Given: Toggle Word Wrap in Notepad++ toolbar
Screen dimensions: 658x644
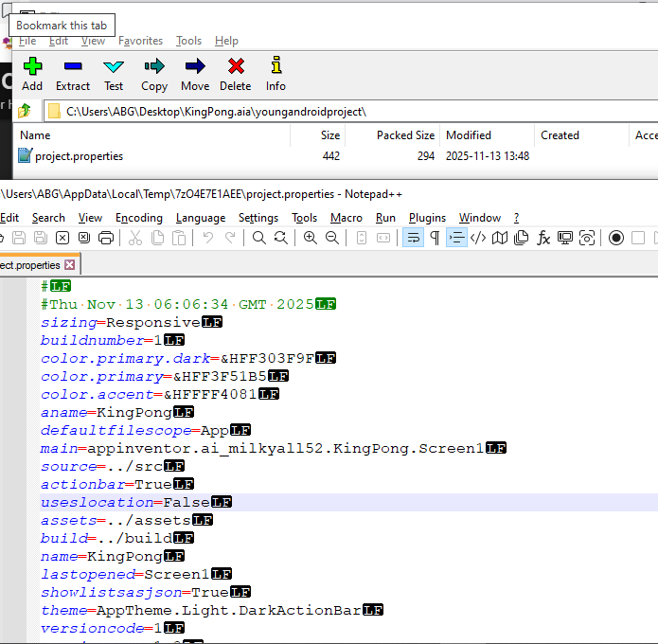Looking at the screenshot, I should [413, 238].
